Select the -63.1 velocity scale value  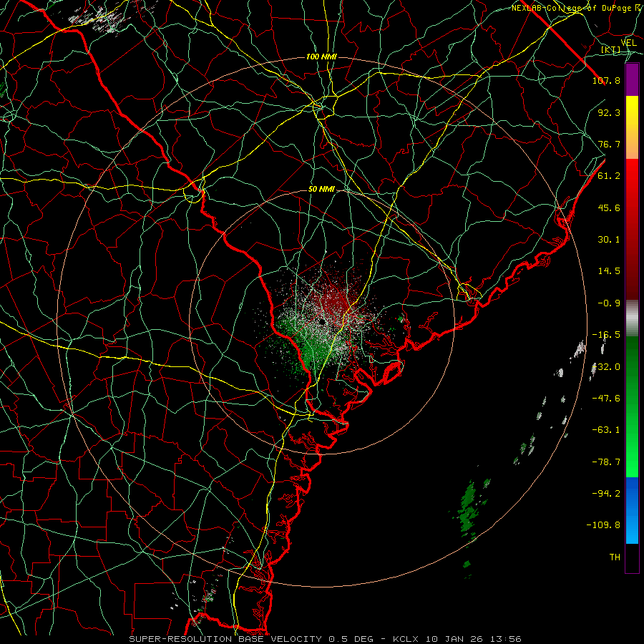606,429
